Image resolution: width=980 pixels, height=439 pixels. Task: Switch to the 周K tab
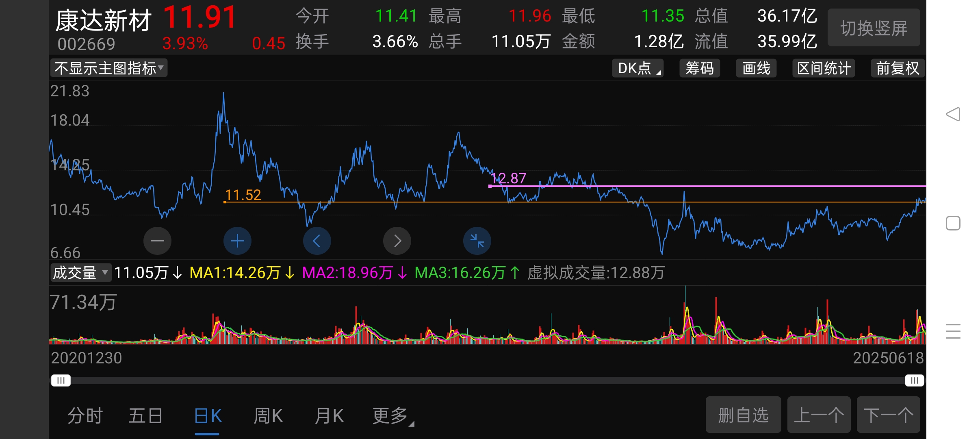[268, 416]
